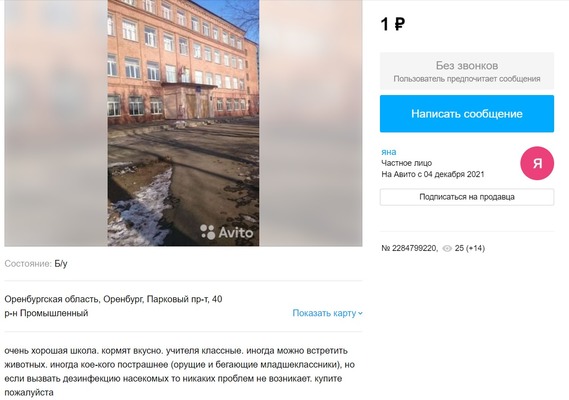Open seller profile link яна
569x400 pixels.
(389, 152)
